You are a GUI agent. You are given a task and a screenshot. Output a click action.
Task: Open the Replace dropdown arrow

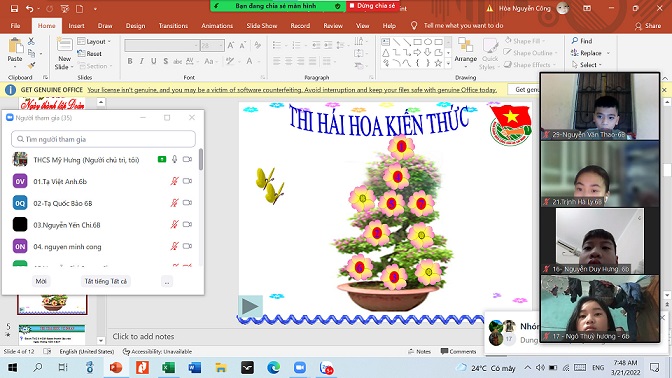[x=608, y=53]
